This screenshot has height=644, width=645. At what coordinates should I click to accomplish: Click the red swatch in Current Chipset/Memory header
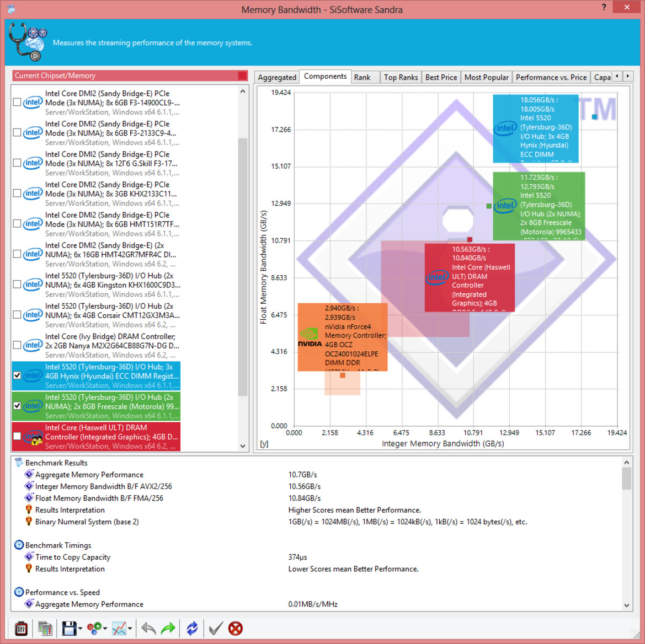242,76
